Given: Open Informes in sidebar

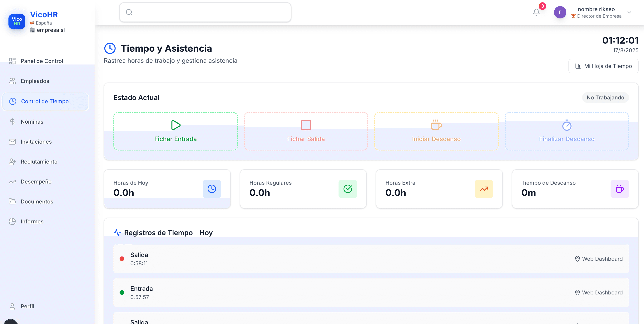Looking at the screenshot, I should point(45,222).
